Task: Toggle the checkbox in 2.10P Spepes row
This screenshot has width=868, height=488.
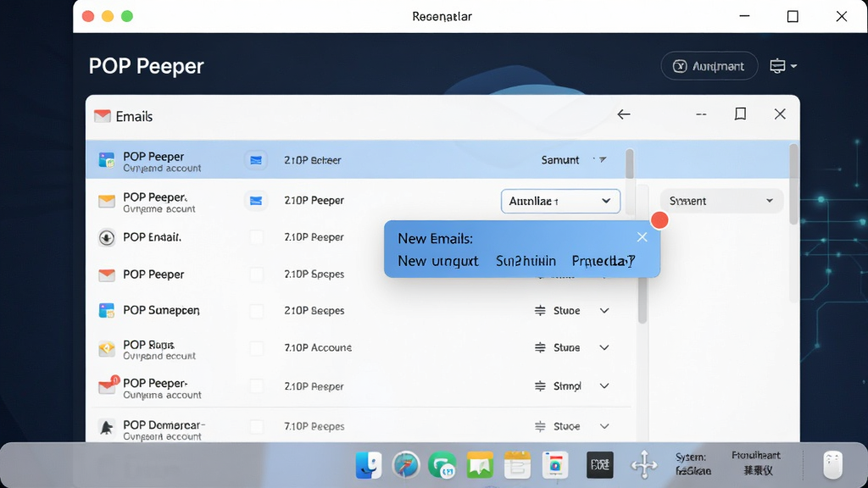Action: (256, 274)
